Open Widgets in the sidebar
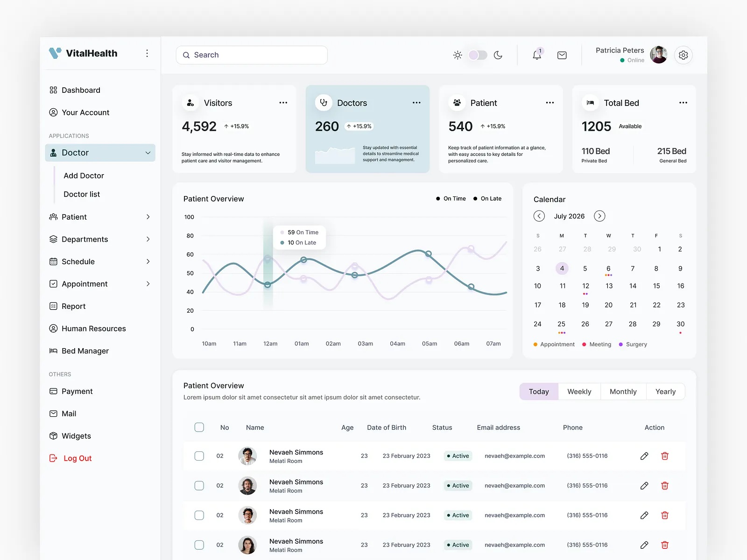747x560 pixels. pyautogui.click(x=70, y=436)
